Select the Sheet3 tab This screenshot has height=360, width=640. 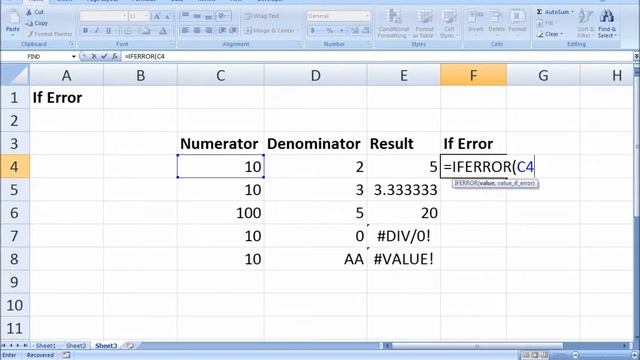[106, 346]
